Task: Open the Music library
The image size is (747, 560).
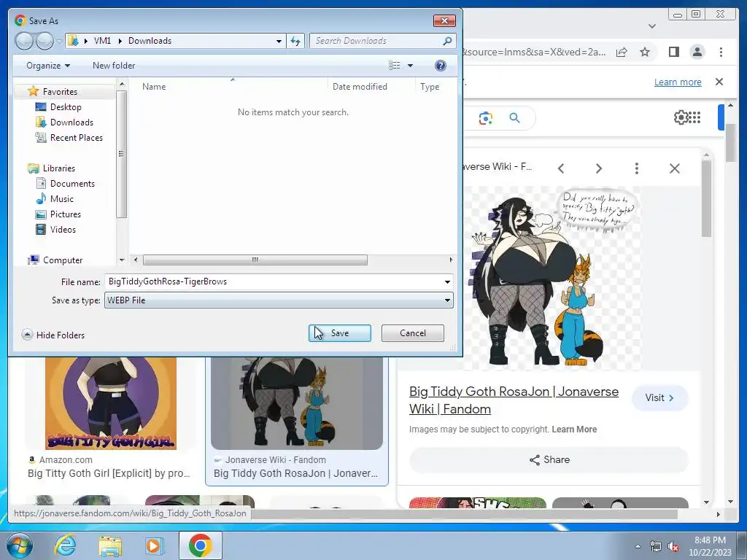Action: tap(61, 198)
